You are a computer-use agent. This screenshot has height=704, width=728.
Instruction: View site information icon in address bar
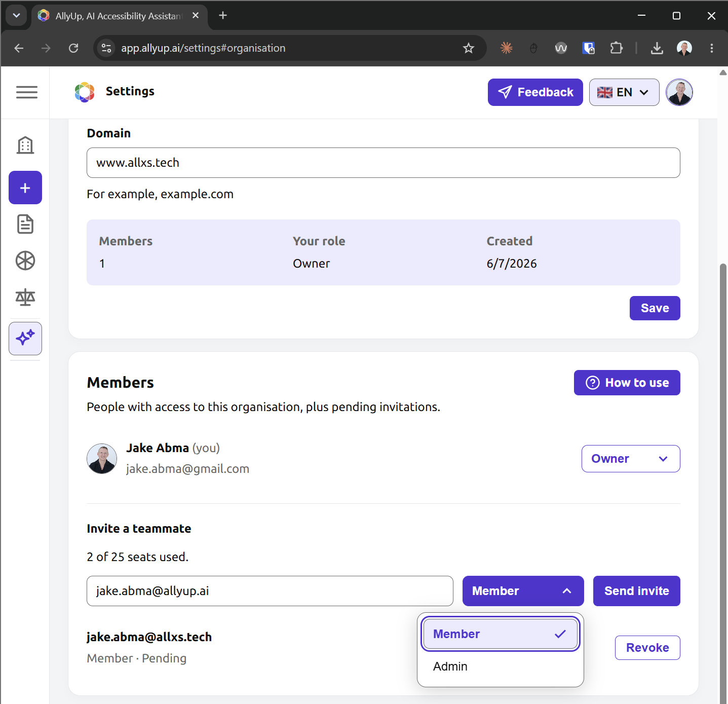[x=106, y=48]
